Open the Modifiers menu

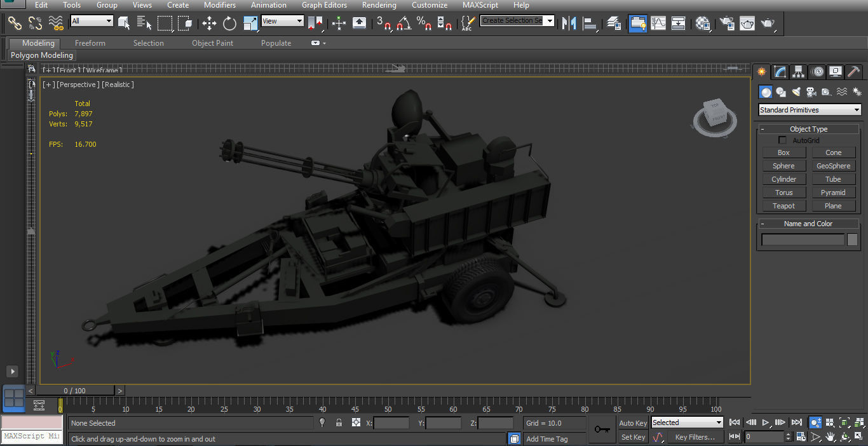click(x=220, y=5)
